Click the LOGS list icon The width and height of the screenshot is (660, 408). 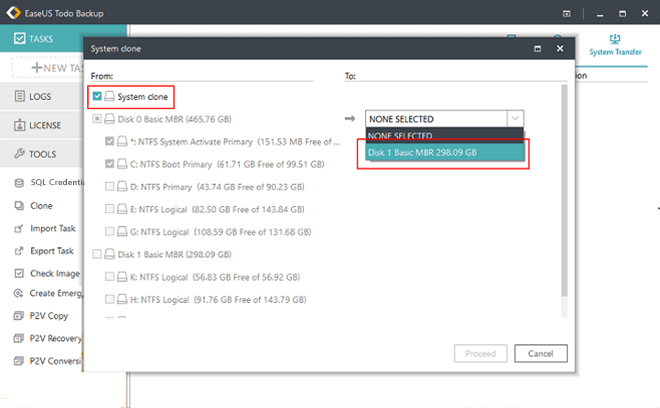pyautogui.click(x=19, y=96)
